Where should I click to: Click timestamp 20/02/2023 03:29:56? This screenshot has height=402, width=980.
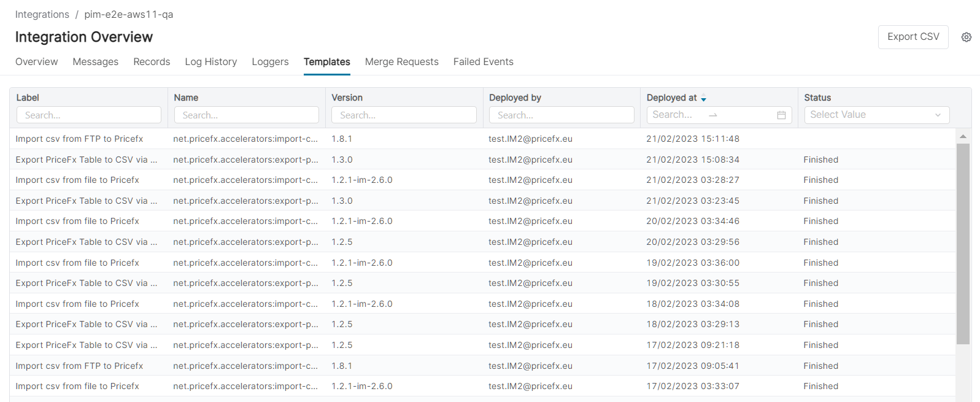click(x=693, y=242)
